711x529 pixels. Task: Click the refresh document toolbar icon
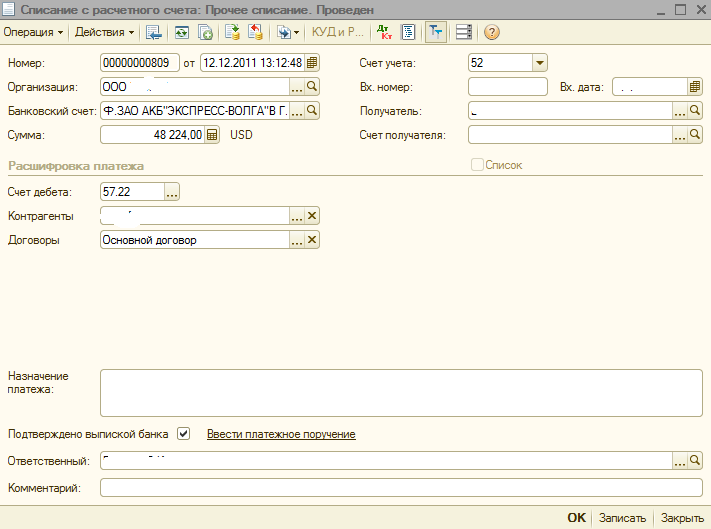182,32
